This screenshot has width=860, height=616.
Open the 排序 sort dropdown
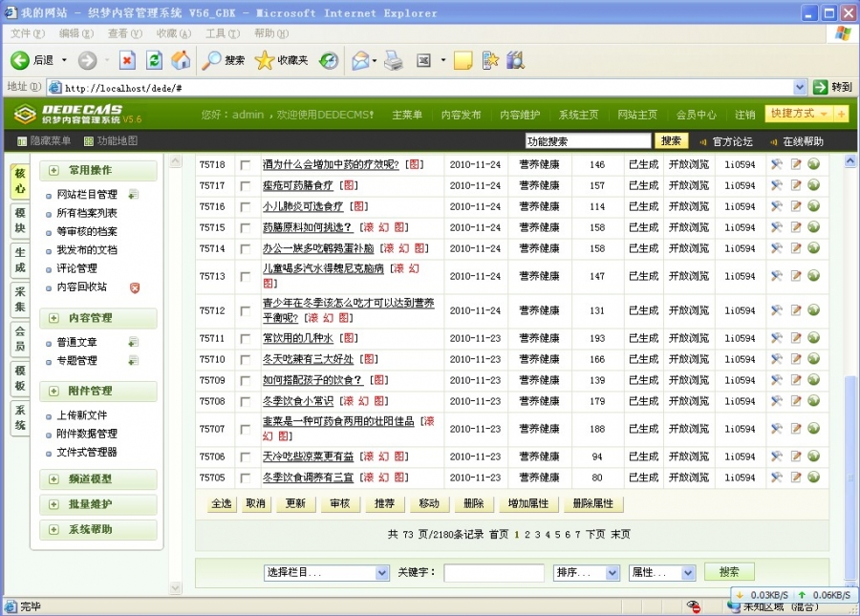click(587, 572)
